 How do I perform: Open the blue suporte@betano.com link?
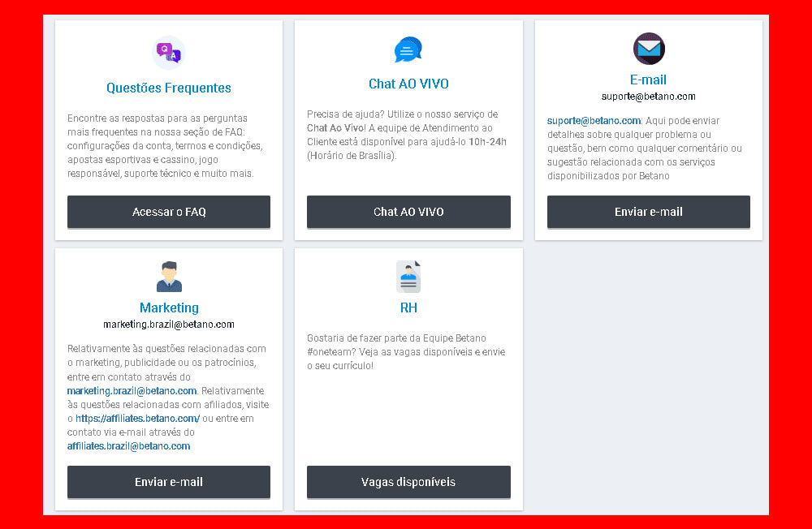coord(594,121)
